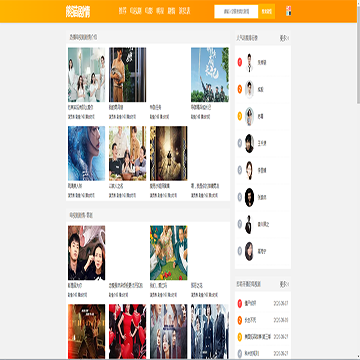Select the yellow rank-three badge in actor ranking
The image size is (360, 360).
click(240, 116)
